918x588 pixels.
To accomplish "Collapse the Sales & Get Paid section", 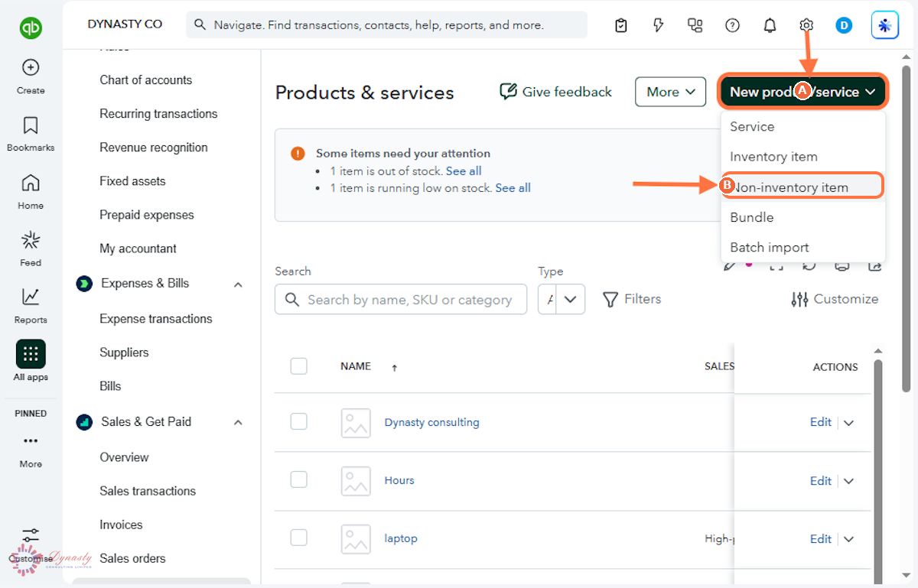I will [238, 423].
